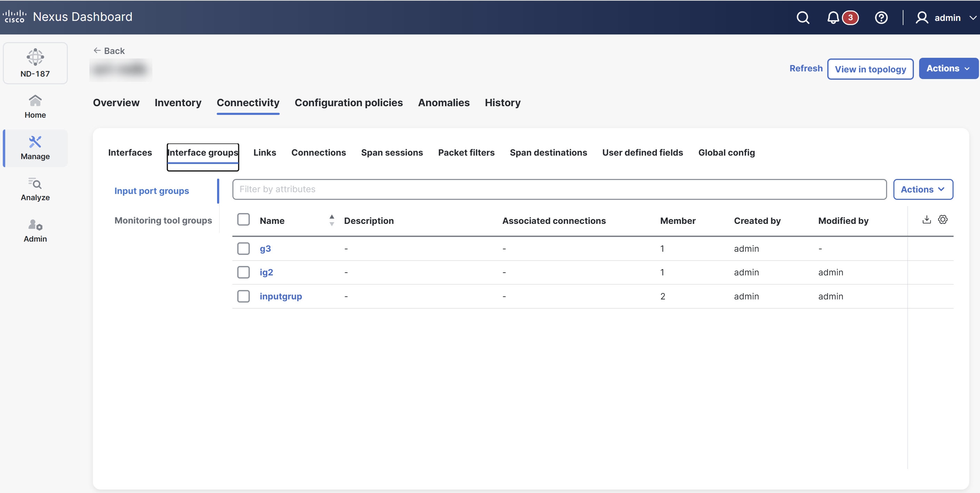Click the table export download icon
The width and height of the screenshot is (980, 493).
tap(927, 219)
